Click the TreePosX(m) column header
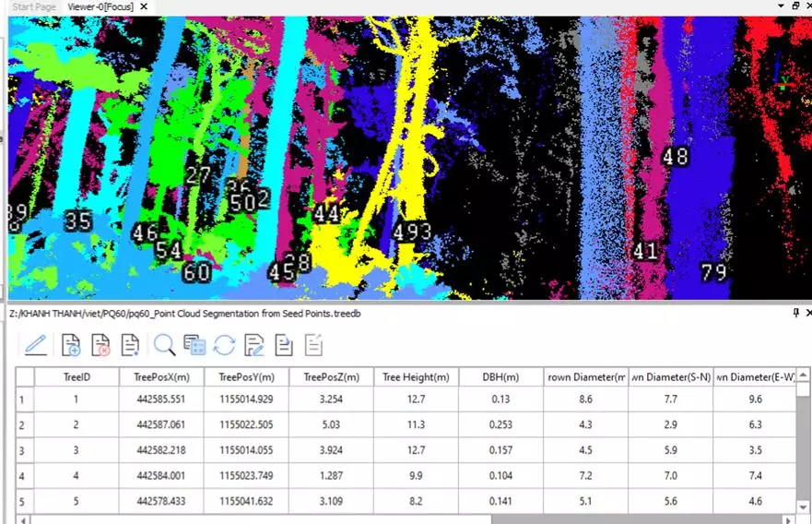This screenshot has width=812, height=524. point(161,376)
